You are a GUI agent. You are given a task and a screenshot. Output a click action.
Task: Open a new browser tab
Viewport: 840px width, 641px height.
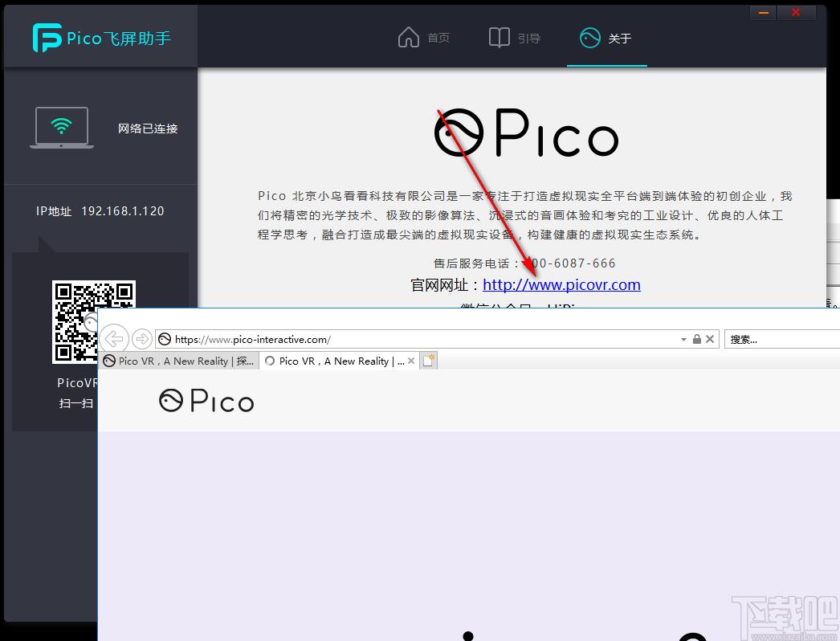coord(428,360)
